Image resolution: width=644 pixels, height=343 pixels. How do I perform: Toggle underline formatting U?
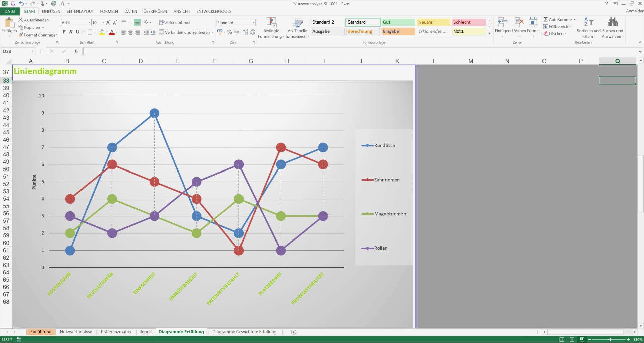click(x=78, y=32)
